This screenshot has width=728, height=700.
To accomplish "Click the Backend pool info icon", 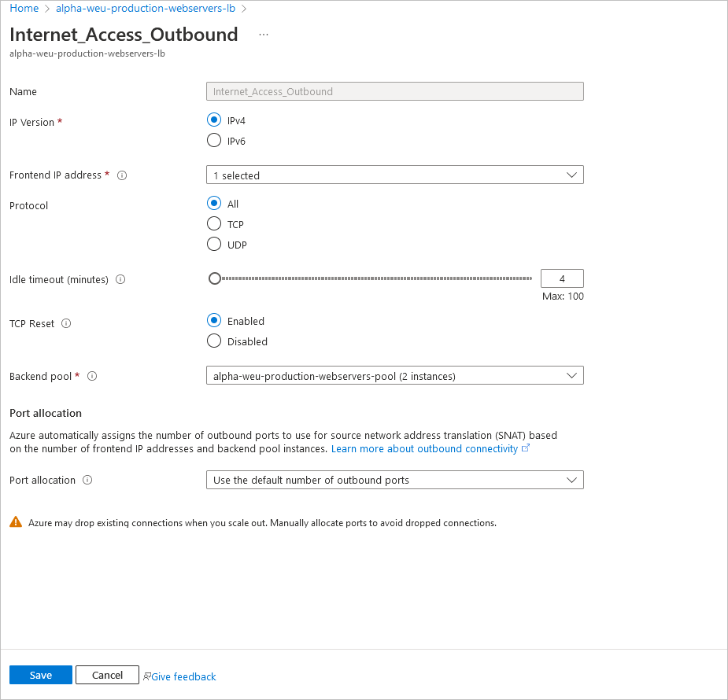I will click(92, 376).
